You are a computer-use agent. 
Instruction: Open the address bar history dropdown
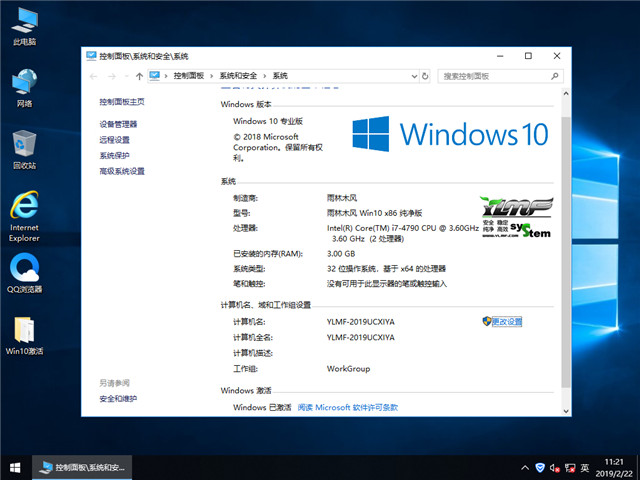414,76
